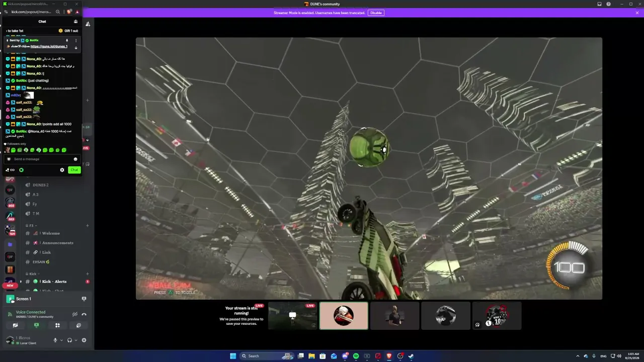644x362 pixels.
Task: Open the Kick · Alerts text channel
Action: click(54, 282)
